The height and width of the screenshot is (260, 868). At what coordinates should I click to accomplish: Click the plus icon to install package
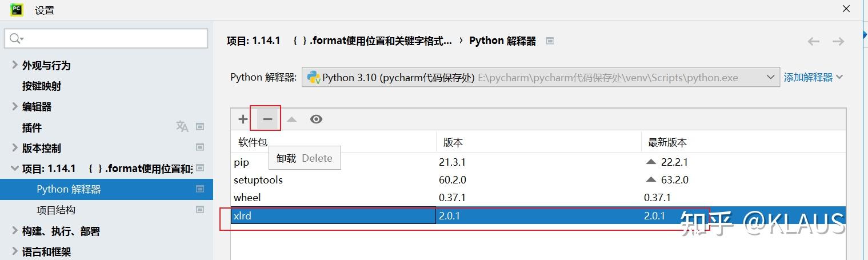pyautogui.click(x=243, y=119)
